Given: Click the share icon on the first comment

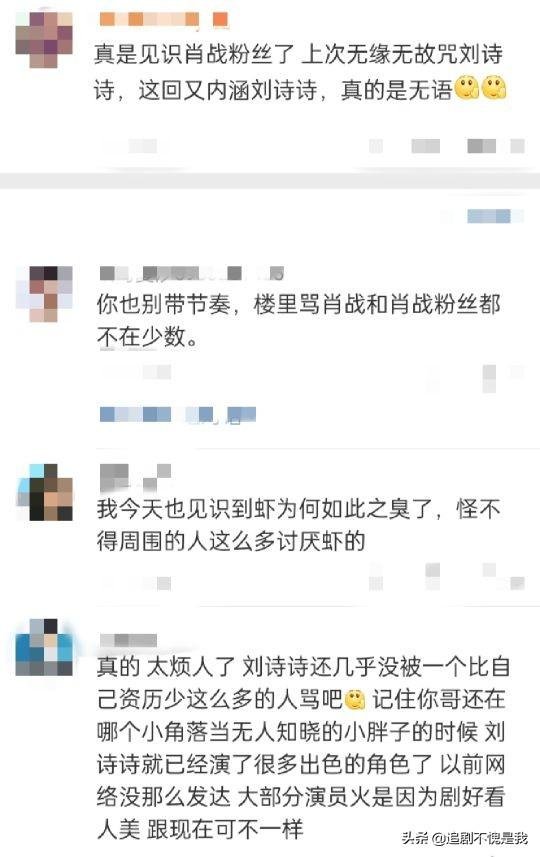Looking at the screenshot, I should 376,146.
